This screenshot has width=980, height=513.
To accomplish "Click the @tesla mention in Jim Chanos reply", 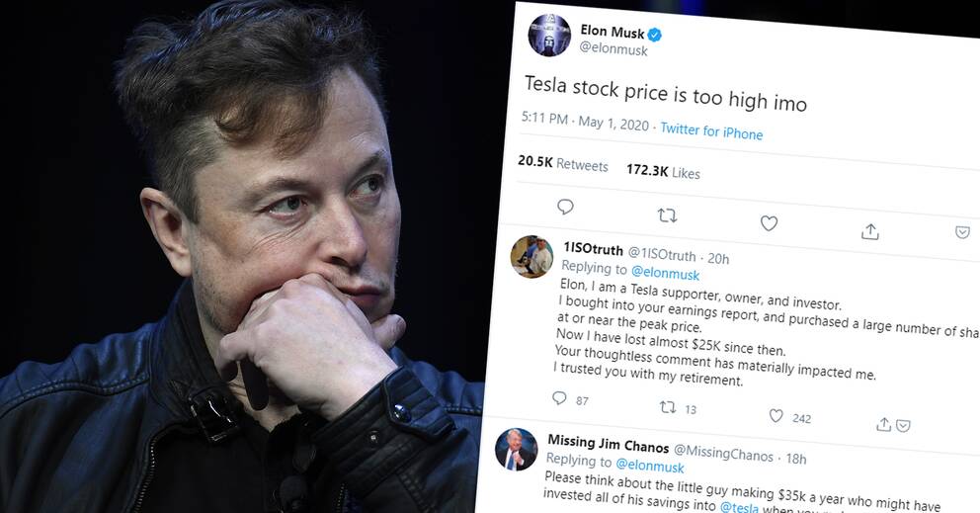I will tap(739, 509).
